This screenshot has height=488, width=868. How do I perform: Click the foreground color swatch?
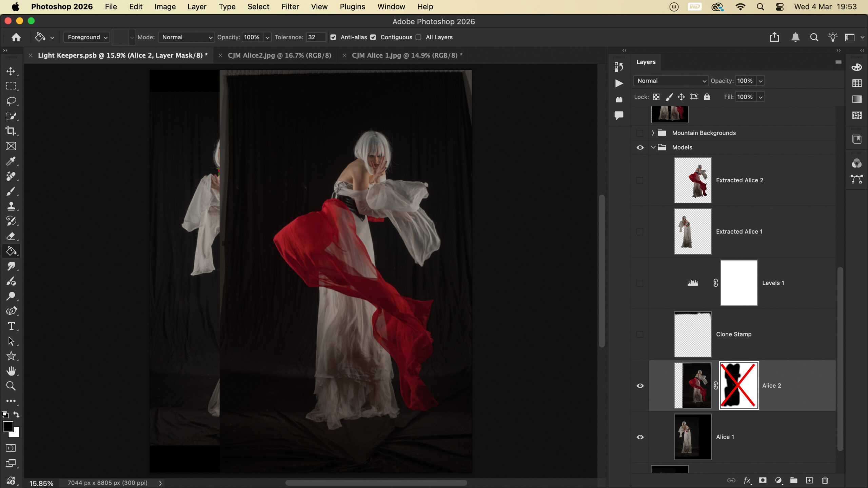(x=8, y=426)
